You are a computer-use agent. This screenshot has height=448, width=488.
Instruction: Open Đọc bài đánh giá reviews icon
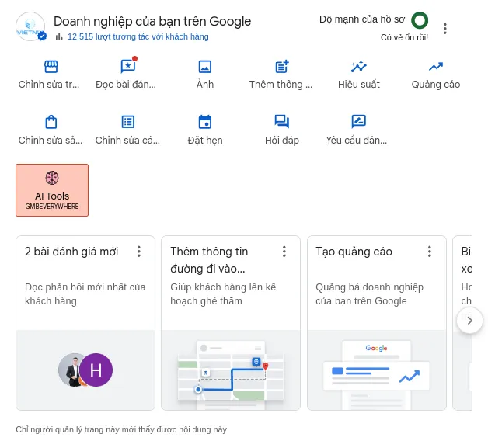coord(127,68)
